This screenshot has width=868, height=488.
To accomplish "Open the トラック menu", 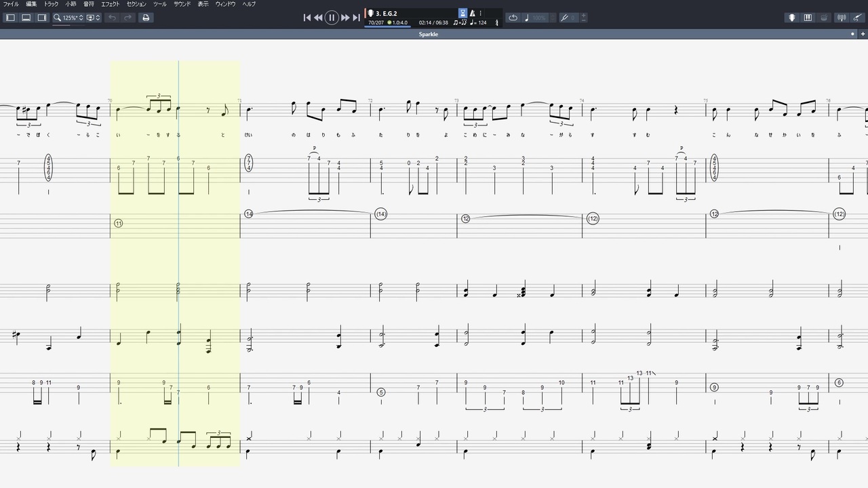I will [51, 4].
